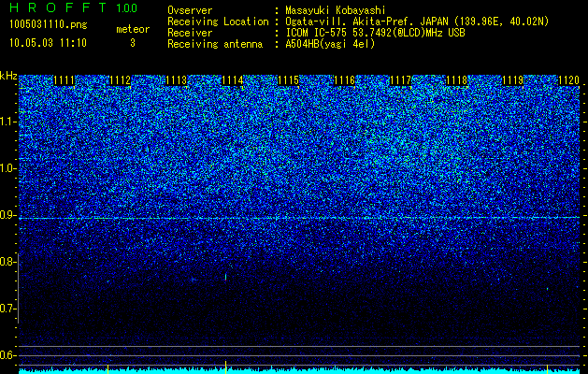Viewport: 588px width, 374px height.
Task: Select the observer name Masayuki Kobayashi
Action: 335,10
